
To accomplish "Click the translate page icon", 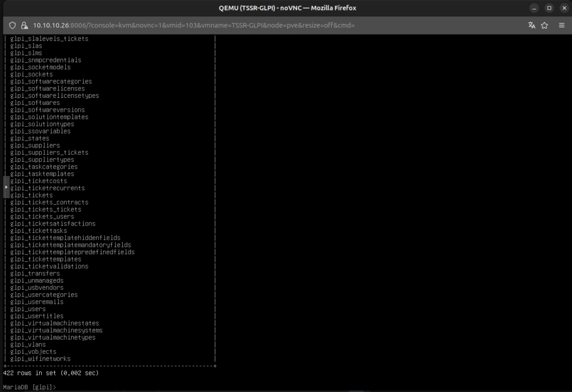I will pos(532,26).
